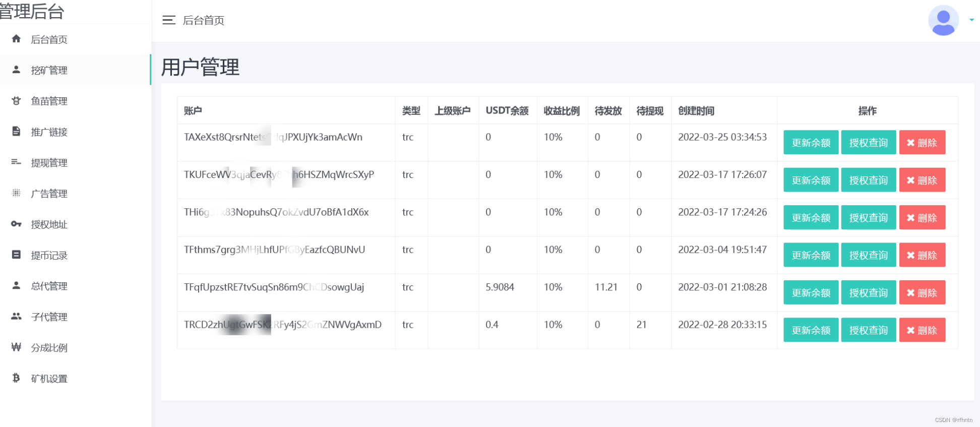
Task: Click the 用户管理 page heading
Action: 200,67
